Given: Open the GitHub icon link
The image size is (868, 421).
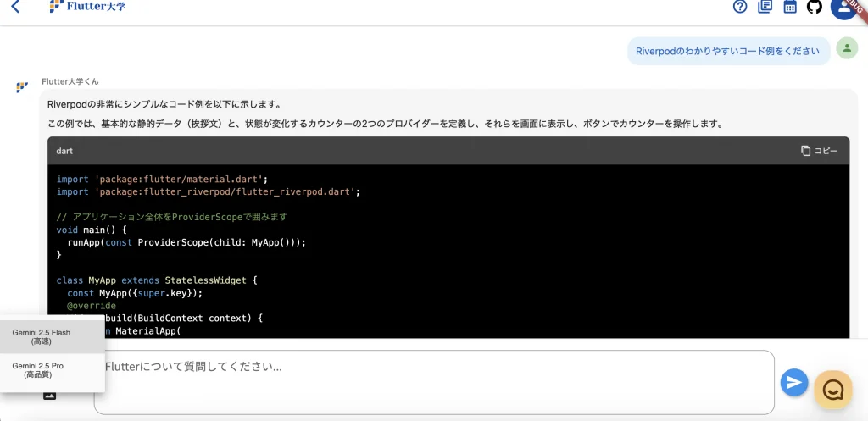Looking at the screenshot, I should [x=814, y=8].
